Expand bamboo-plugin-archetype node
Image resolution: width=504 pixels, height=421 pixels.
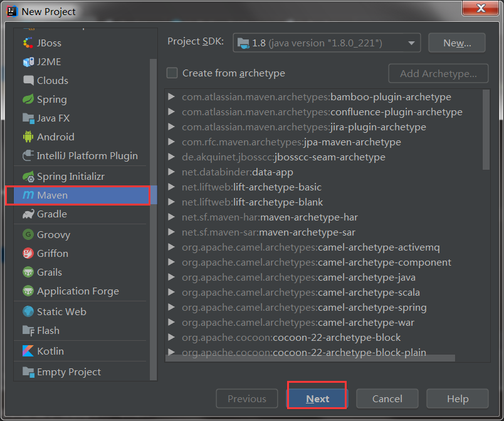171,96
